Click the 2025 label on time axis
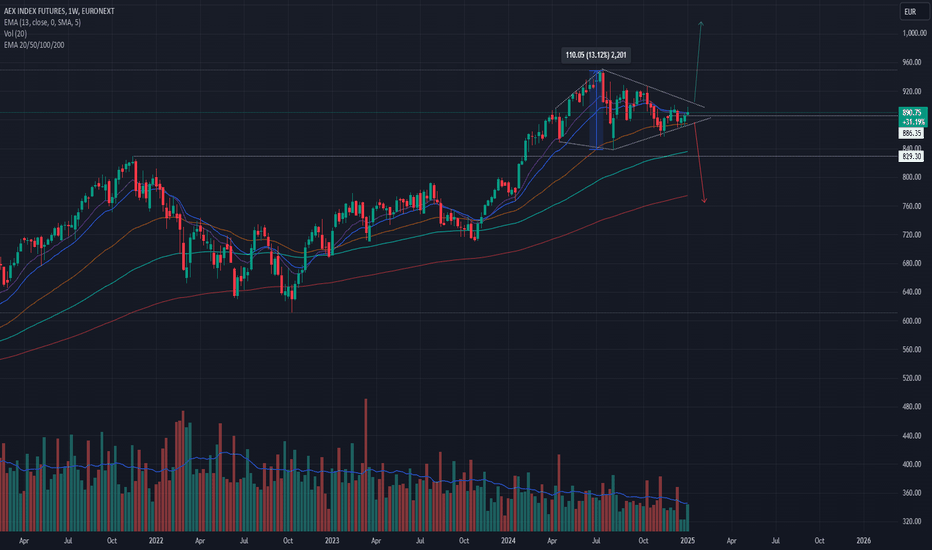Viewport: 932px width, 550px height. 688,540
